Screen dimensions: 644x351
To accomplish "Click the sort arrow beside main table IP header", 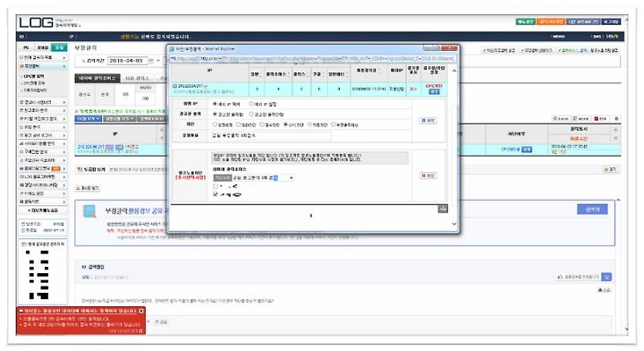I will (161, 130).
